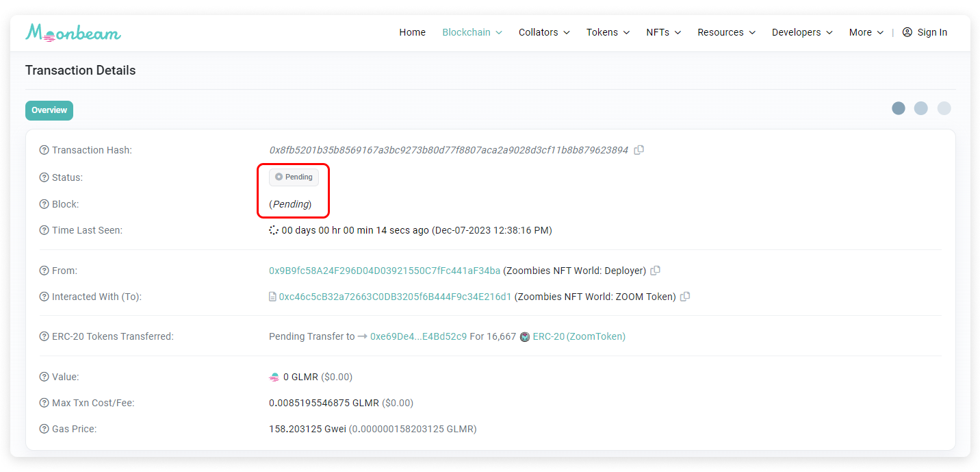Open the NFTs dropdown
Viewport: 980px width, 472px height.
(663, 32)
